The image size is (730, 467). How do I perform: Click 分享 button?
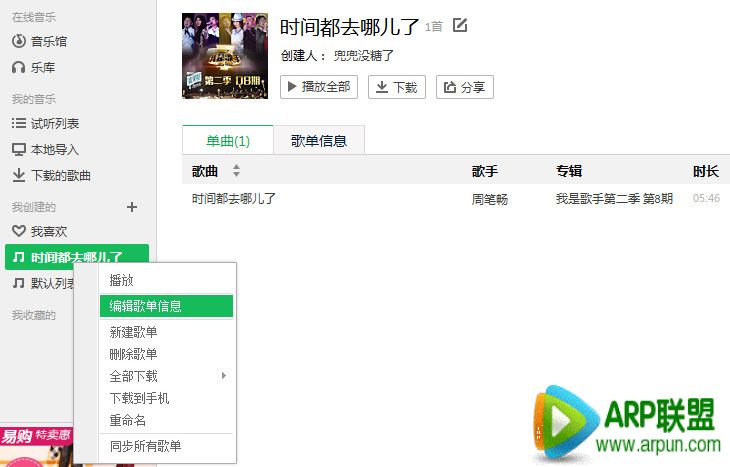465,87
